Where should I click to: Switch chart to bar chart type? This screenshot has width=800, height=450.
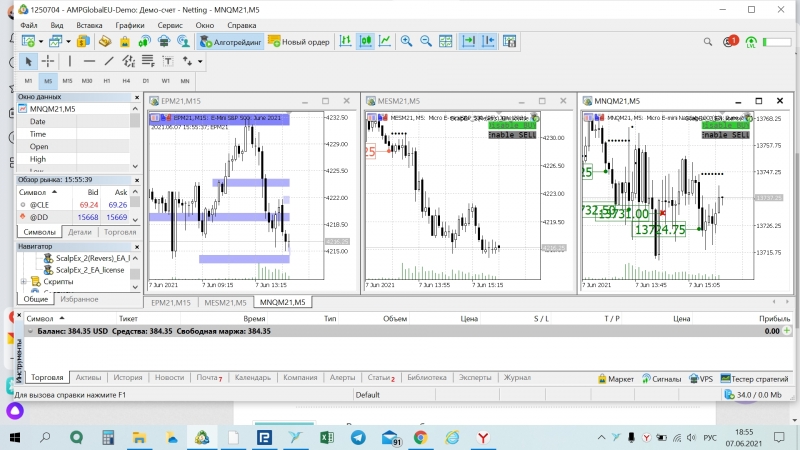pos(345,41)
